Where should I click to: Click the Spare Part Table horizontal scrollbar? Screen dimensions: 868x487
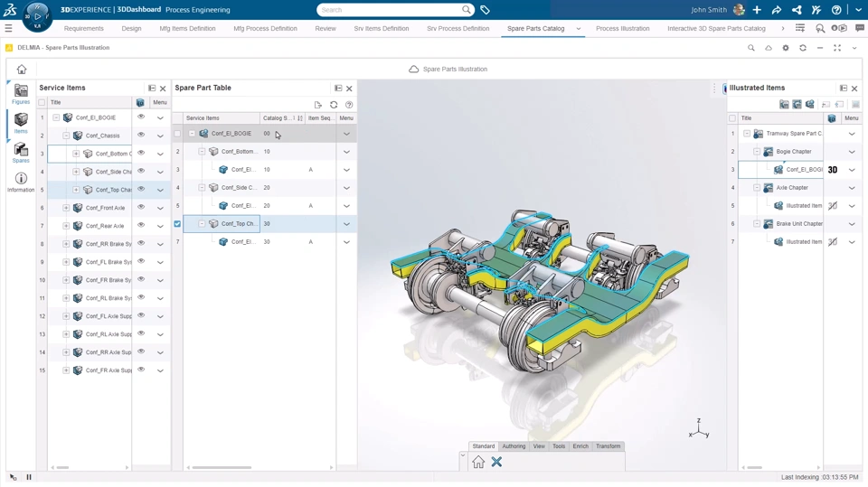pos(222,468)
